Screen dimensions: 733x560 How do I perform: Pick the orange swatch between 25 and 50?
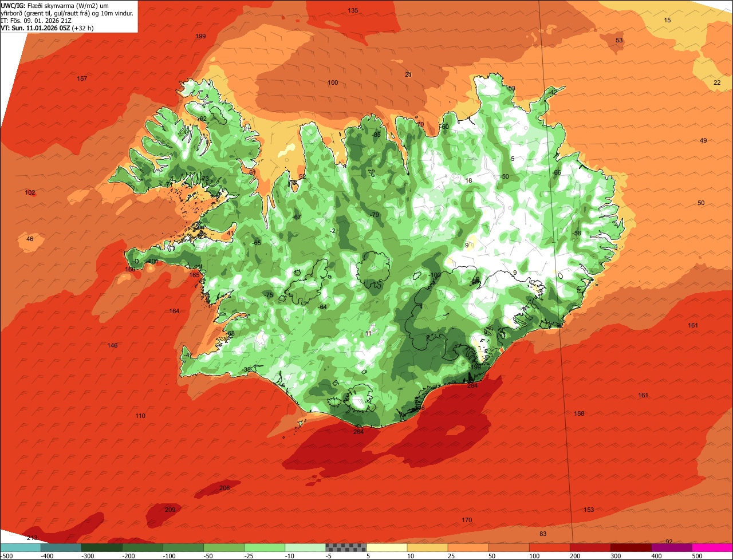468,547
